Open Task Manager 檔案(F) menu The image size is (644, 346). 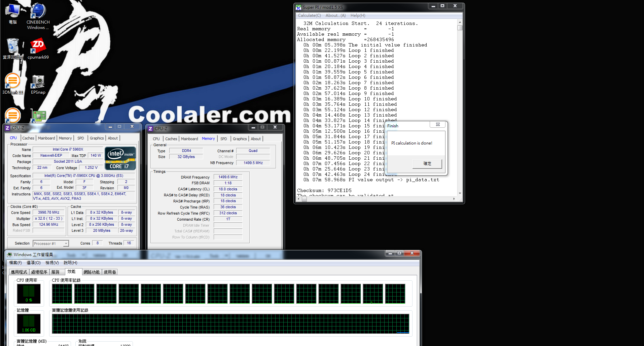click(15, 263)
